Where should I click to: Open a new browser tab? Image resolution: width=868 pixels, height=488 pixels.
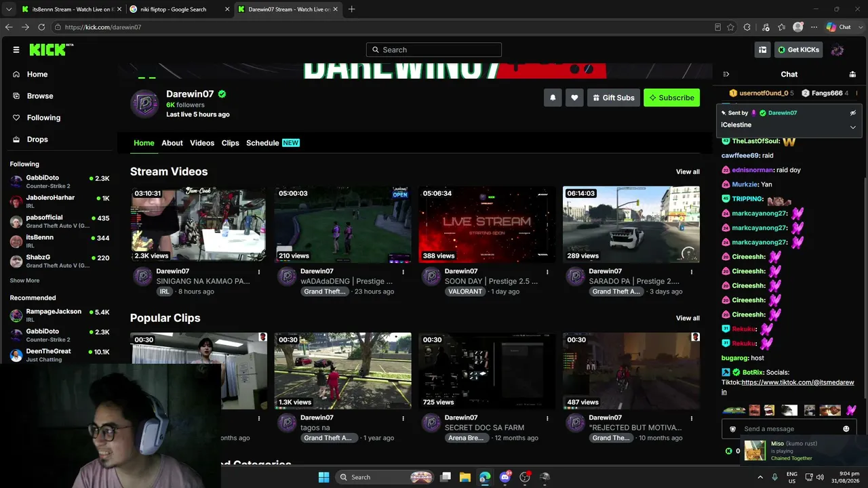click(351, 9)
